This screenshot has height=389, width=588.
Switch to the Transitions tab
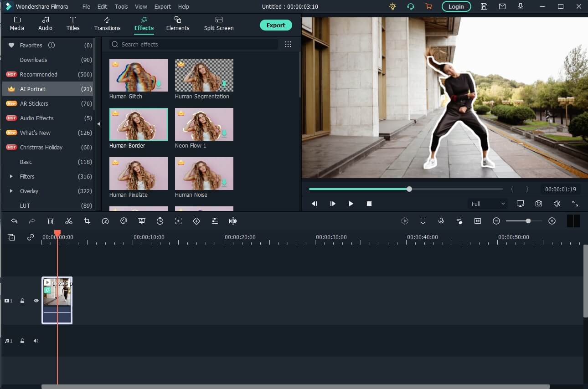tap(107, 24)
